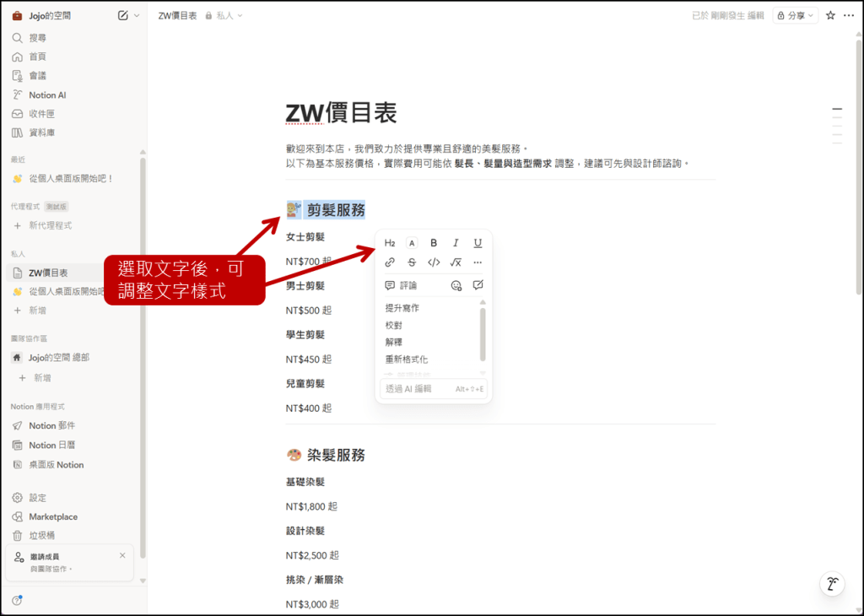
Task: Apply strikethrough to selected text
Action: (412, 262)
